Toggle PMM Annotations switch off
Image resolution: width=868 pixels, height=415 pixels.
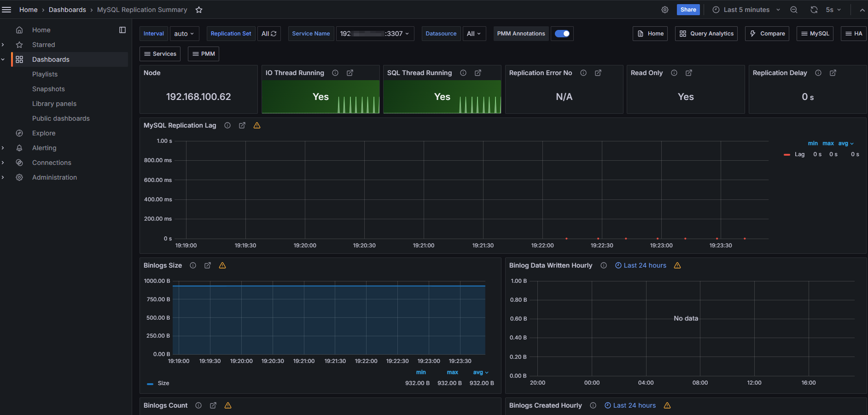(562, 34)
